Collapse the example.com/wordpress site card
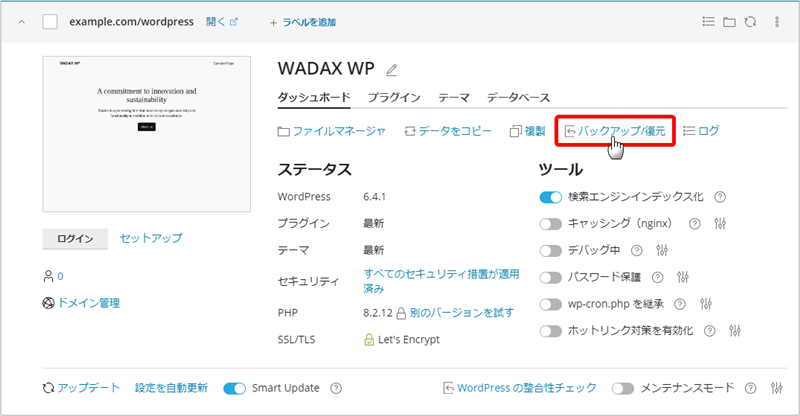This screenshot has width=800, height=416. click(x=21, y=22)
